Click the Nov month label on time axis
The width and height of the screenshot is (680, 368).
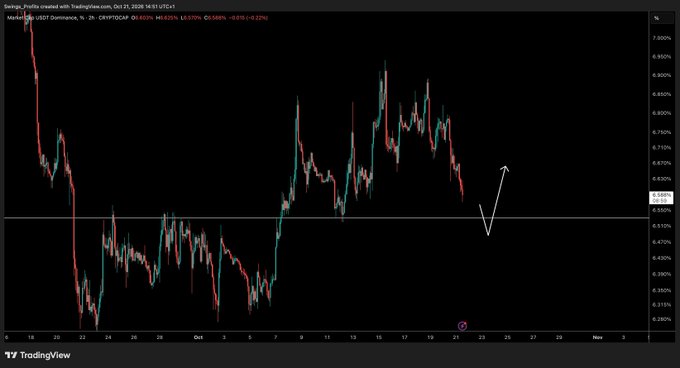coord(598,337)
